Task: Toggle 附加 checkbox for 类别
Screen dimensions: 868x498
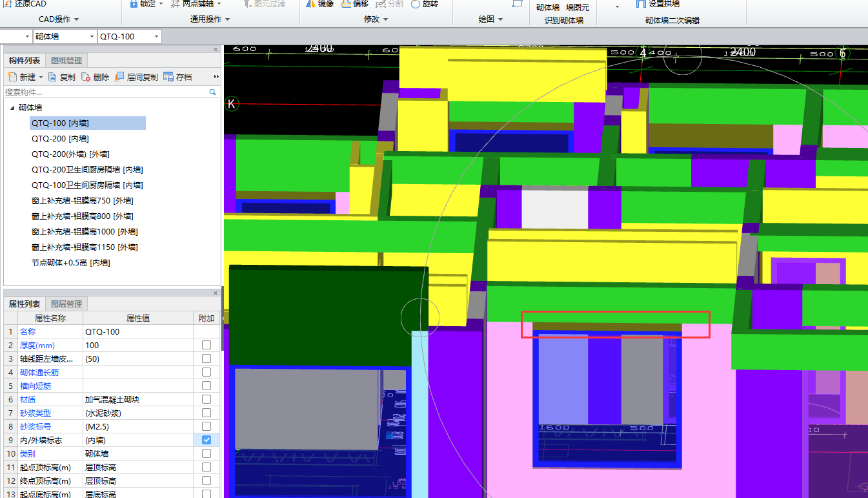Action: tap(207, 453)
